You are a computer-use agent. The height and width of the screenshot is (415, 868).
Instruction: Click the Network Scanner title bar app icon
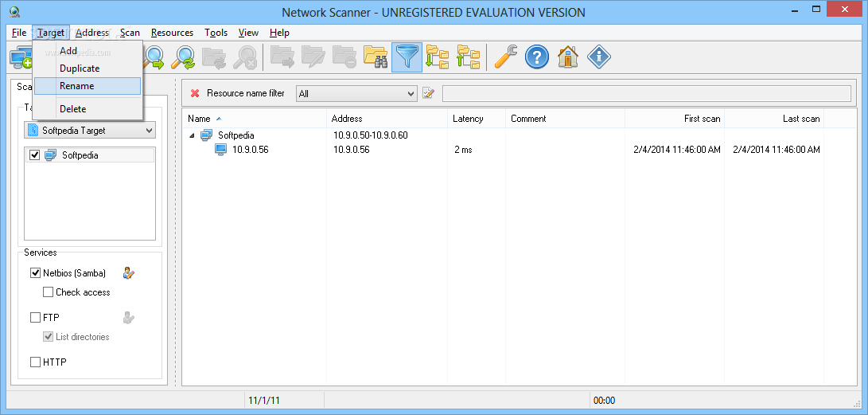point(15,11)
